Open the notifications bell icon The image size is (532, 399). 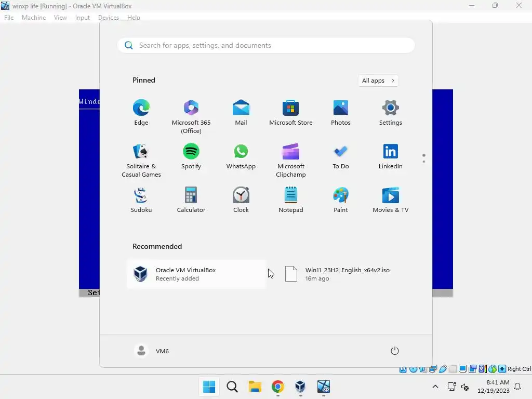point(518,387)
